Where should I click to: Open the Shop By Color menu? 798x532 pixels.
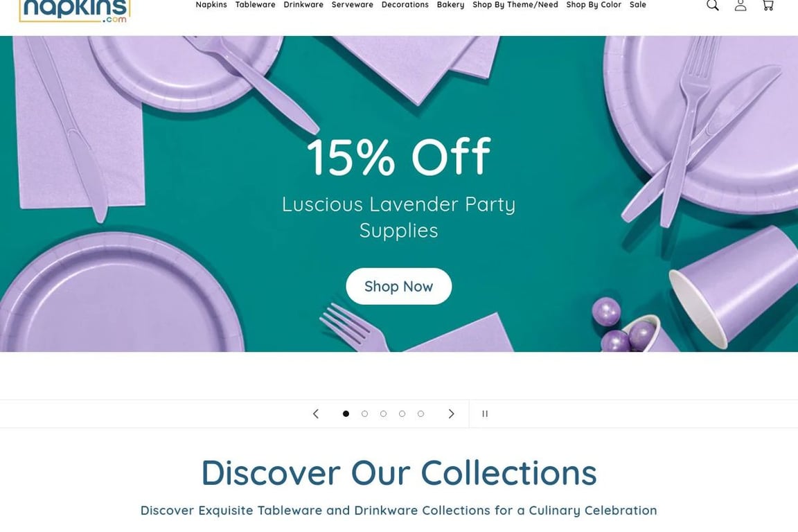594,5
